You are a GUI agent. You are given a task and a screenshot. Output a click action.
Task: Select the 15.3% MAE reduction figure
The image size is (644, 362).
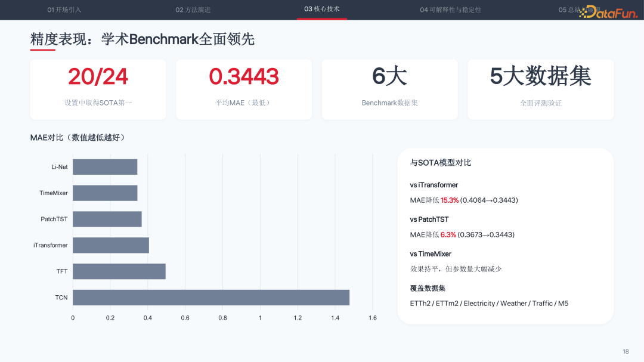pos(450,200)
